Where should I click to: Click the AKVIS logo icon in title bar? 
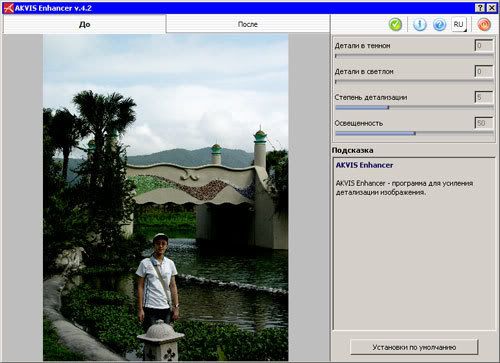coord(8,8)
